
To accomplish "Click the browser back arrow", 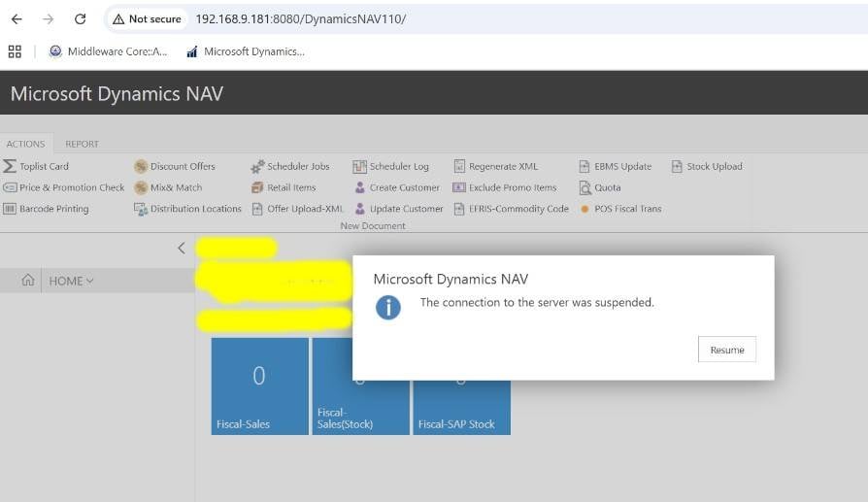I will coord(17,18).
